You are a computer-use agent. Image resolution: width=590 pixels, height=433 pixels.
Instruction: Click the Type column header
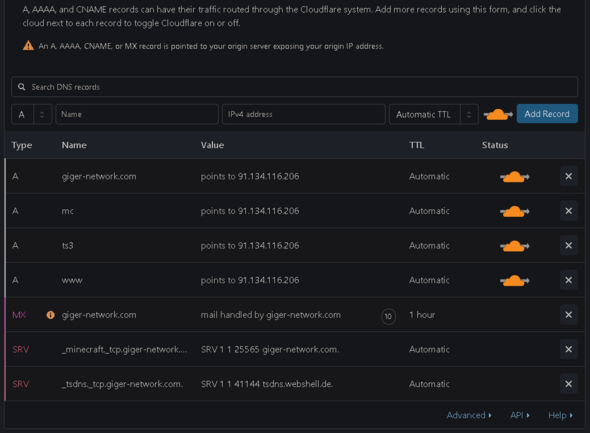click(22, 145)
